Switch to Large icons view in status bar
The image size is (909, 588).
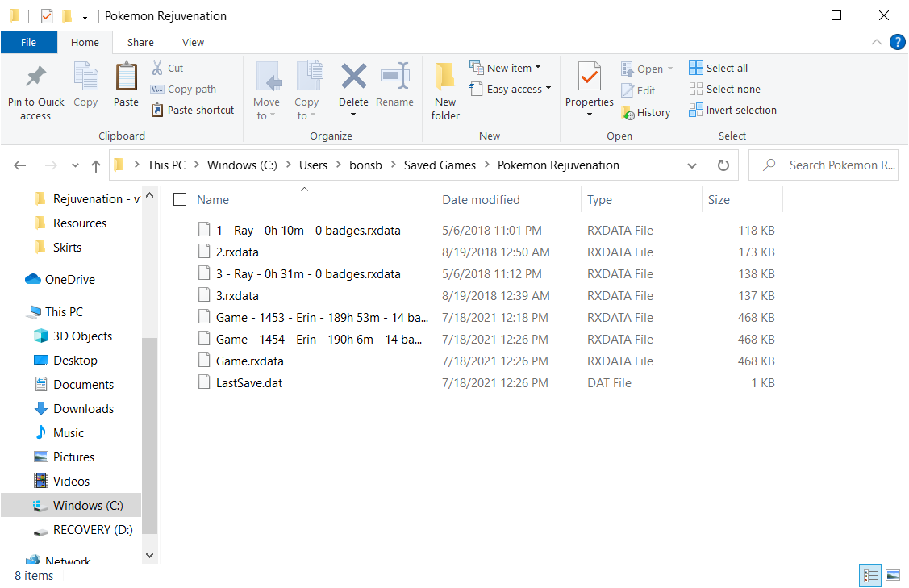click(x=893, y=575)
